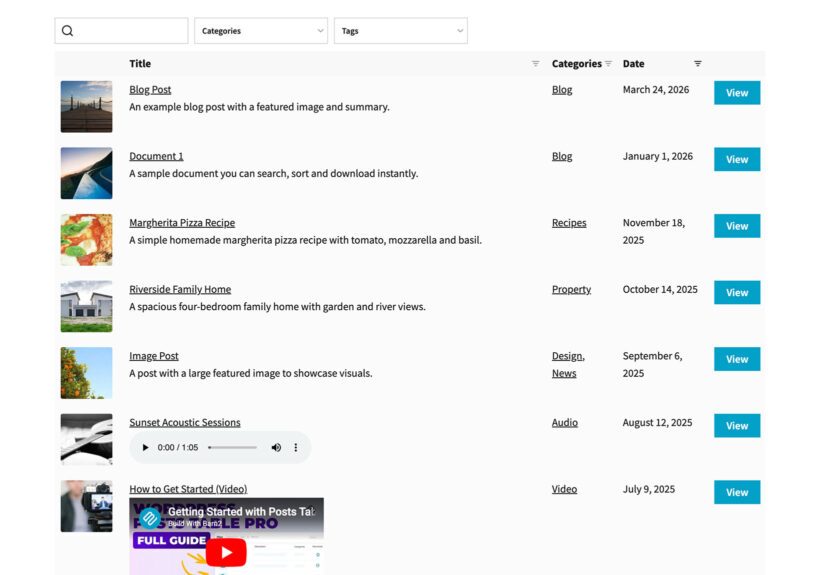Filter by the Recipes category link
This screenshot has height=575, width=820.
click(569, 223)
